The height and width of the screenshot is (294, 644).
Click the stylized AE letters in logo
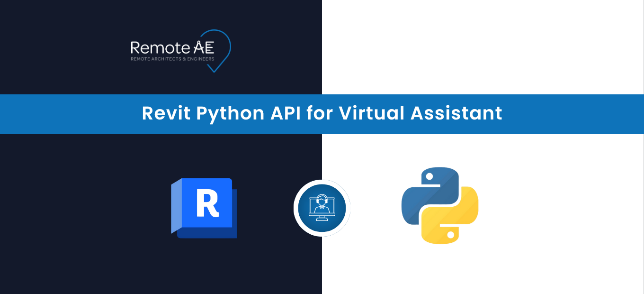click(x=204, y=48)
